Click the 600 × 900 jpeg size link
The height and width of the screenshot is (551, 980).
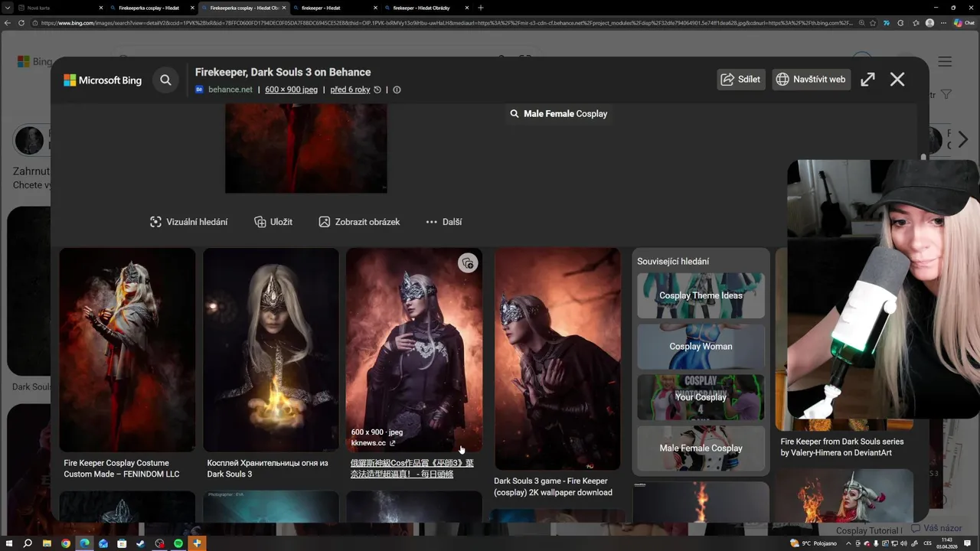click(291, 90)
